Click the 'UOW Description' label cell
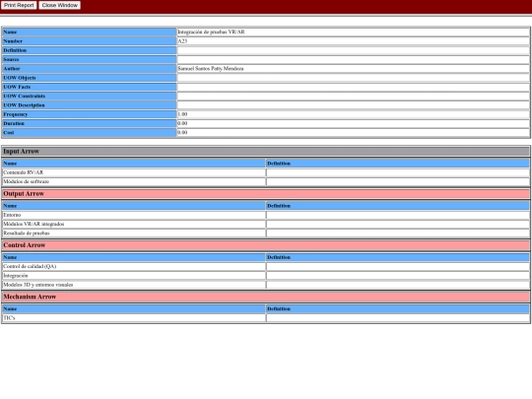 point(89,105)
